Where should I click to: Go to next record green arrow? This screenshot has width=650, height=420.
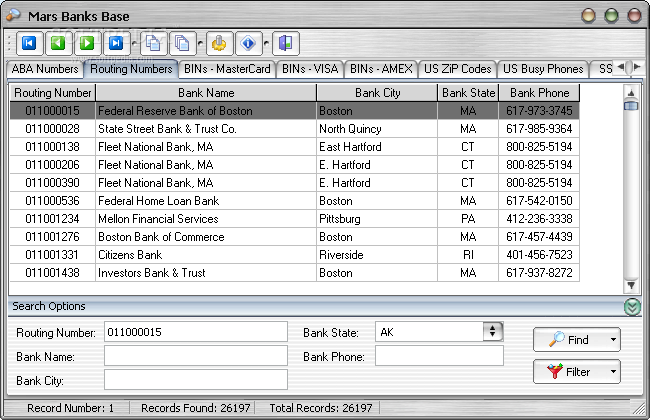tap(87, 43)
